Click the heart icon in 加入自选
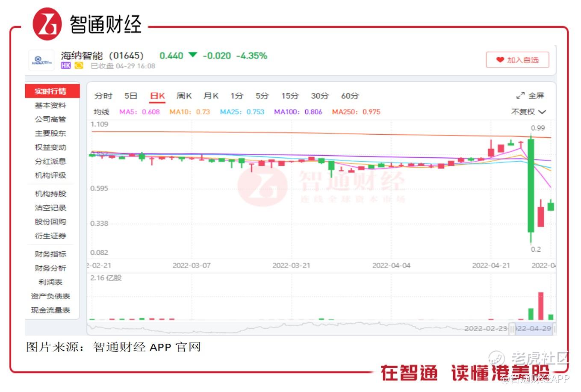581x392 pixels. click(x=500, y=60)
